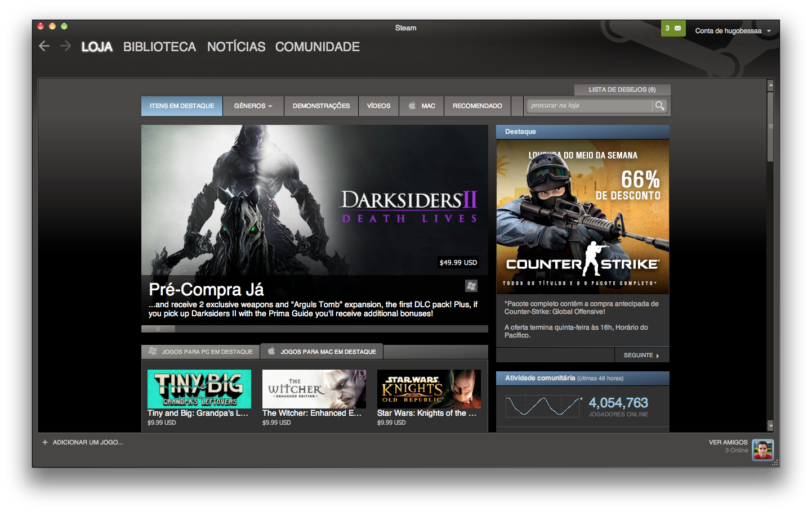The width and height of the screenshot is (812, 512).
Task: Click the plus icon to add a game
Action: point(45,442)
